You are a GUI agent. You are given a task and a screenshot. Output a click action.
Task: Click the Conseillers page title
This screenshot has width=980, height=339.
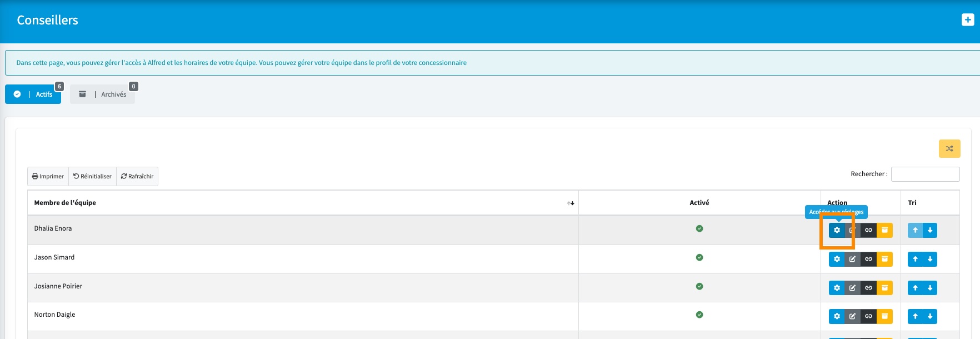(x=47, y=20)
